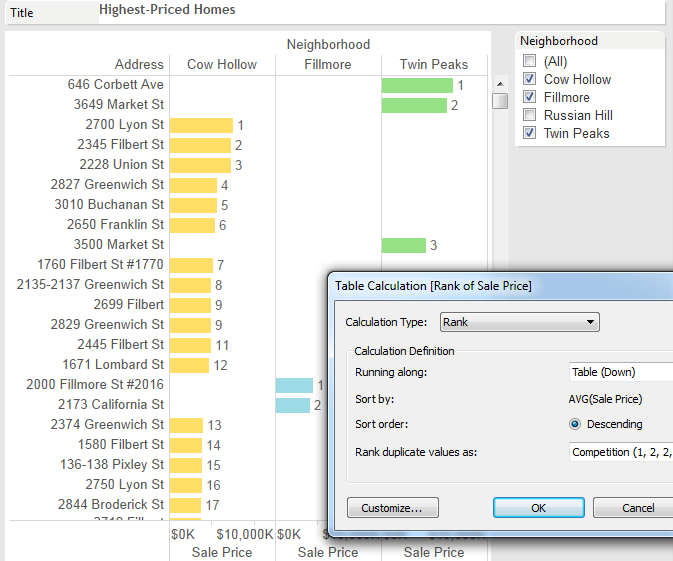Open the Rank duplicate values as dropdown
This screenshot has width=673, height=561.
[x=620, y=452]
